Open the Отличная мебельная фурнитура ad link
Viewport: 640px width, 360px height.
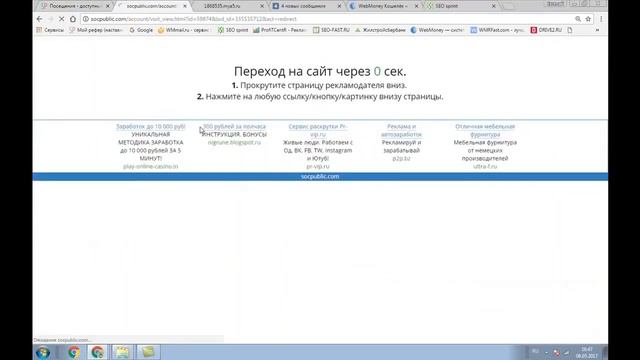click(x=485, y=130)
